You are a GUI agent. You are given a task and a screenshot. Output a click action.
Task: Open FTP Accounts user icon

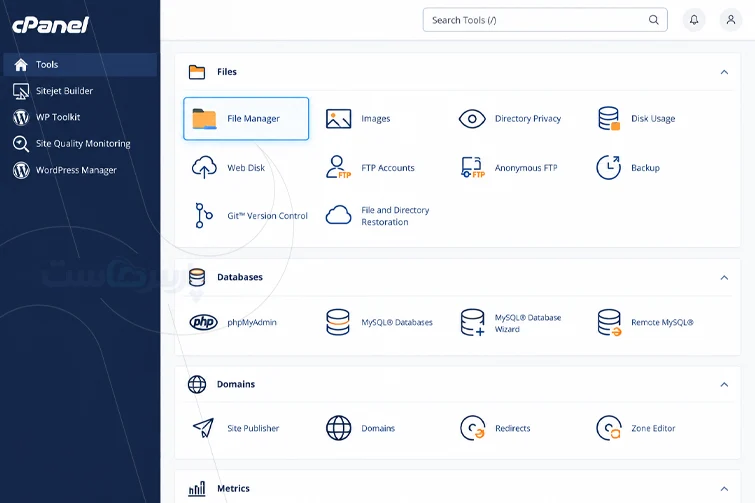pyautogui.click(x=338, y=167)
